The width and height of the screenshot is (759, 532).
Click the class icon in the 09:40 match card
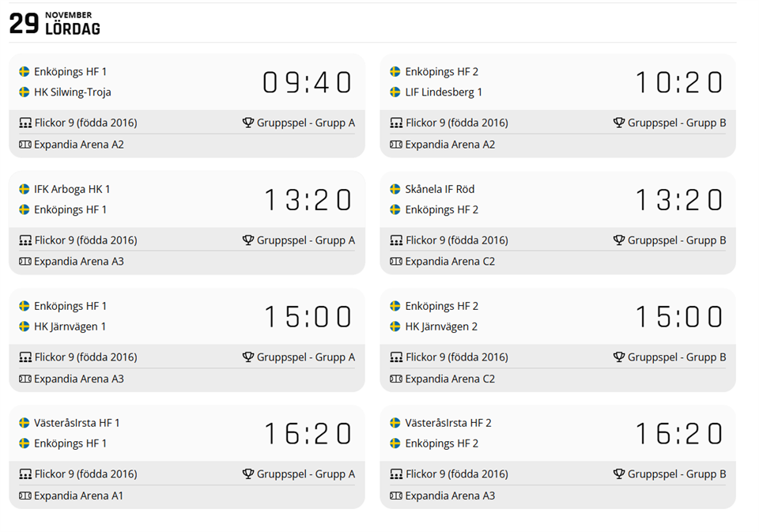[25, 123]
